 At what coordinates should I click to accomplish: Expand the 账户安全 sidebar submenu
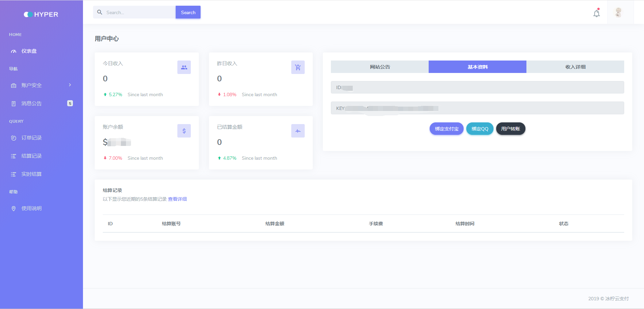(41, 85)
